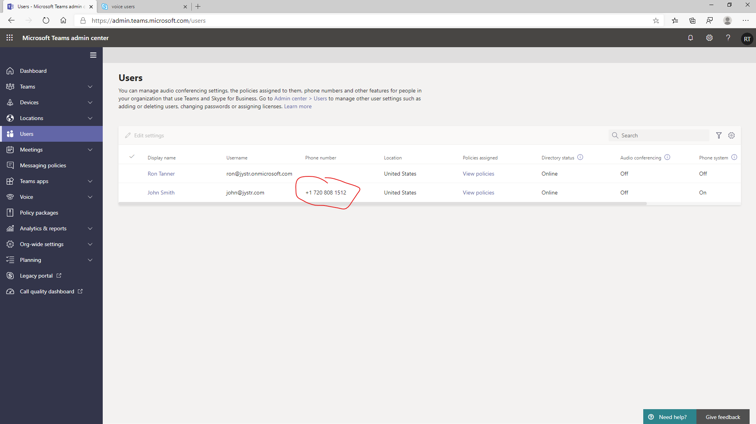Image resolution: width=756 pixels, height=424 pixels.
Task: Click the user Search field
Action: [x=659, y=136]
